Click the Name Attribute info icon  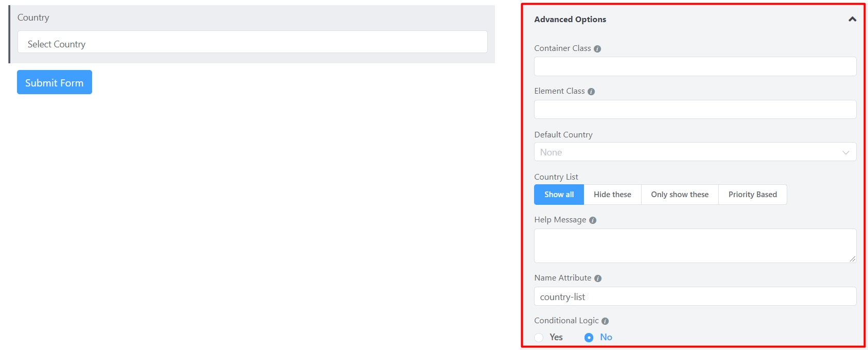click(598, 278)
